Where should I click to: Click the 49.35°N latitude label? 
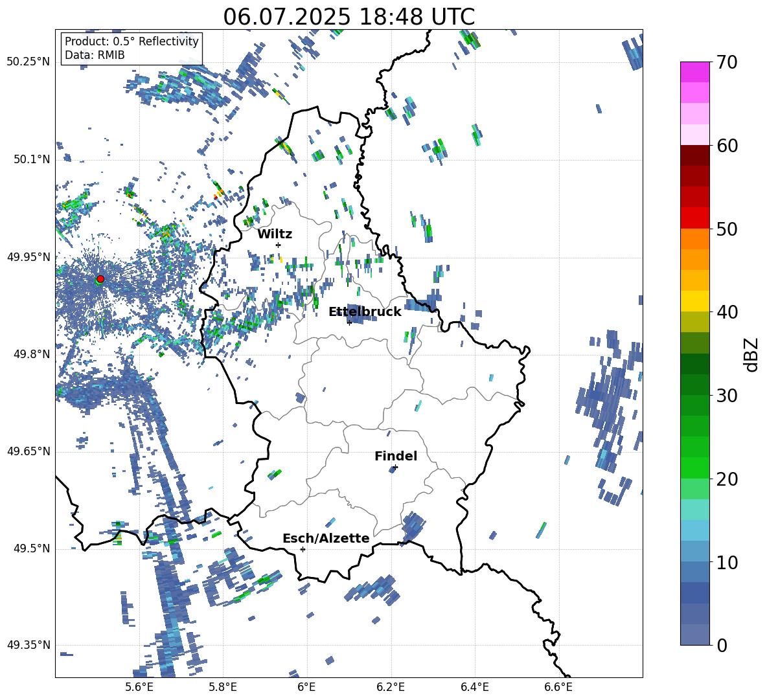pos(29,645)
